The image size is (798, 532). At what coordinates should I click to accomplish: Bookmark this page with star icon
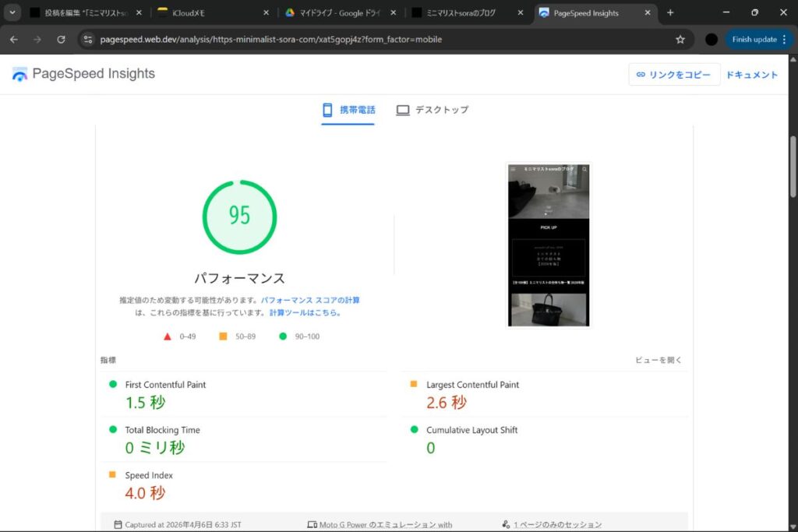pos(680,39)
